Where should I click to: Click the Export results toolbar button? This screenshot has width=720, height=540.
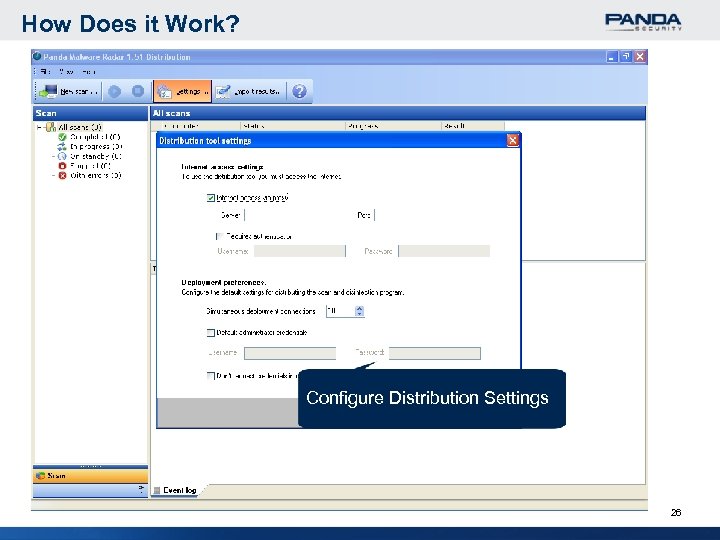pos(248,91)
